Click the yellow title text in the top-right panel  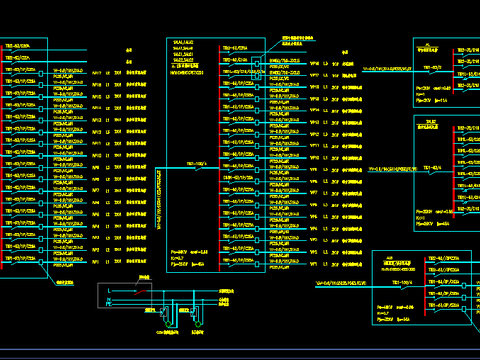click(x=428, y=49)
